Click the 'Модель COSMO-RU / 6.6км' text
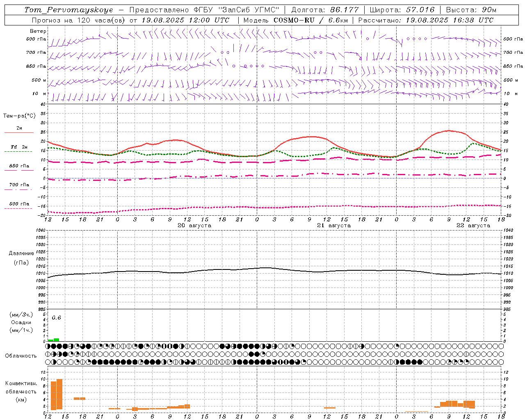Viewport: 525px width, 420px height. [296, 20]
